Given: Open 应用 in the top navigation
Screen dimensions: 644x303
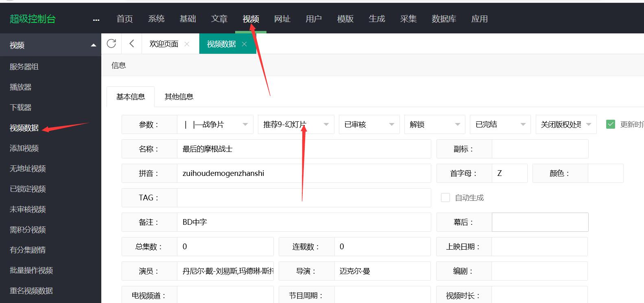Looking at the screenshot, I should tap(480, 19).
